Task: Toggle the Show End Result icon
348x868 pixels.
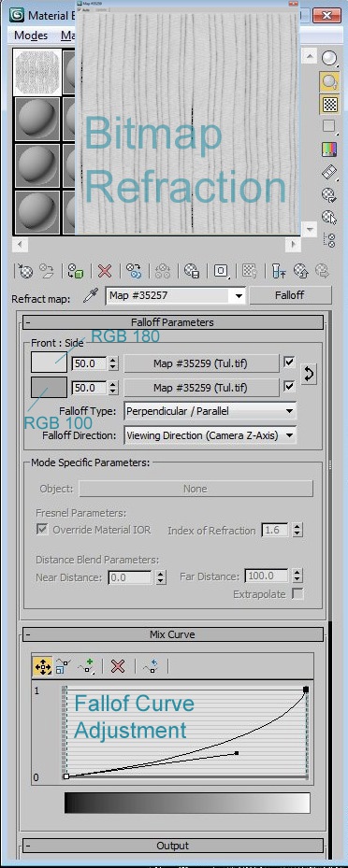Action: point(279,271)
